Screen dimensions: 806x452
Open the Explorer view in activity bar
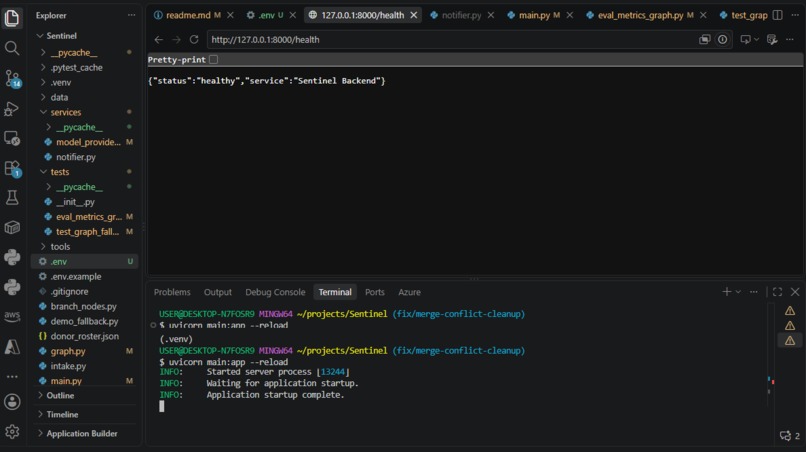coord(12,19)
